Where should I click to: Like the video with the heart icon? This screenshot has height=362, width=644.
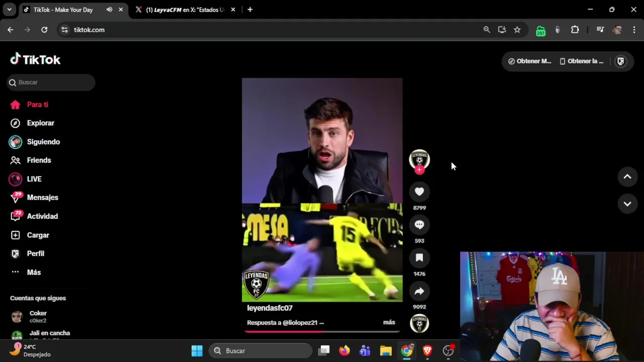coord(419,192)
